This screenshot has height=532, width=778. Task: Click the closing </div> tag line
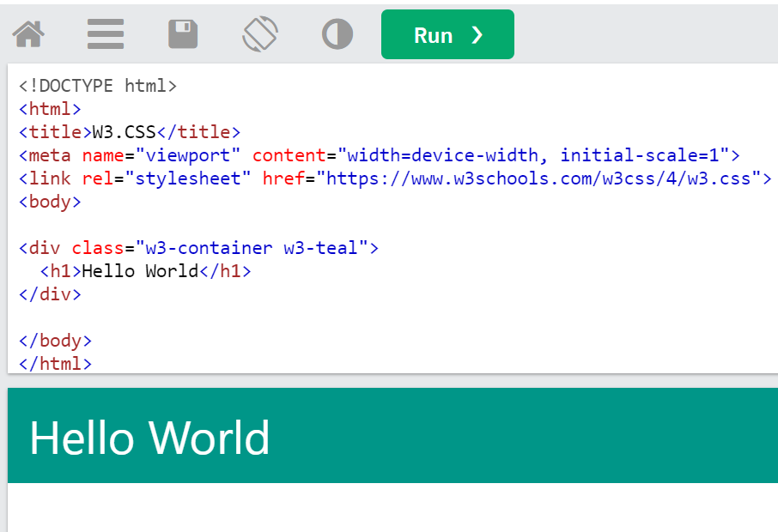pos(50,294)
